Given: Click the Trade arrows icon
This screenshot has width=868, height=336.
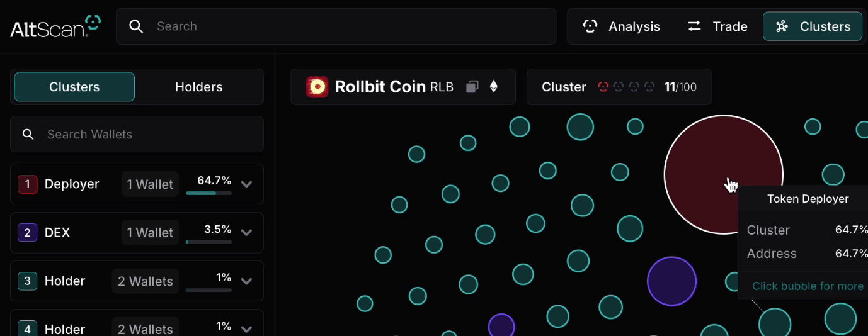Looking at the screenshot, I should [x=694, y=26].
